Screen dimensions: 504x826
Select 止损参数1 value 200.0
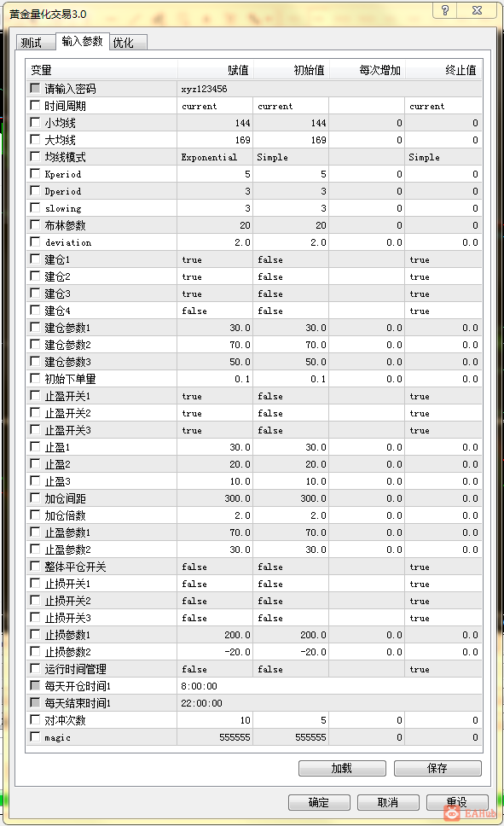coord(215,635)
